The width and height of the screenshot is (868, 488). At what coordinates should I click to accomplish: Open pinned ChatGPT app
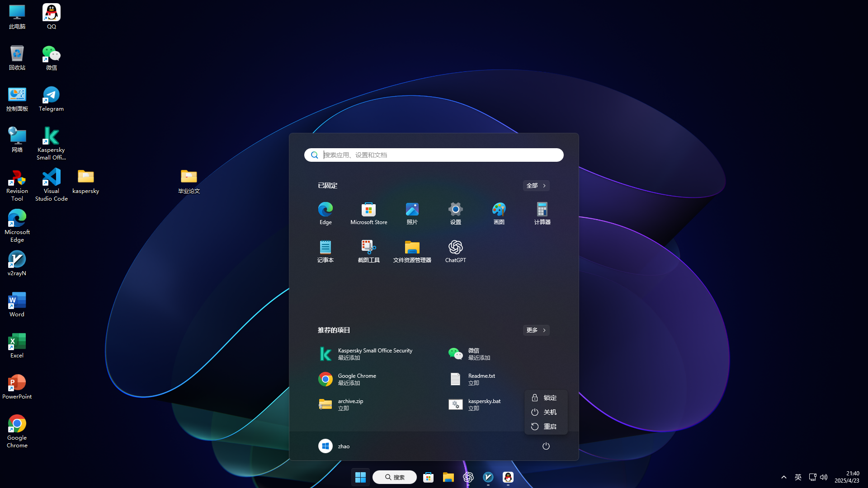coord(455,251)
